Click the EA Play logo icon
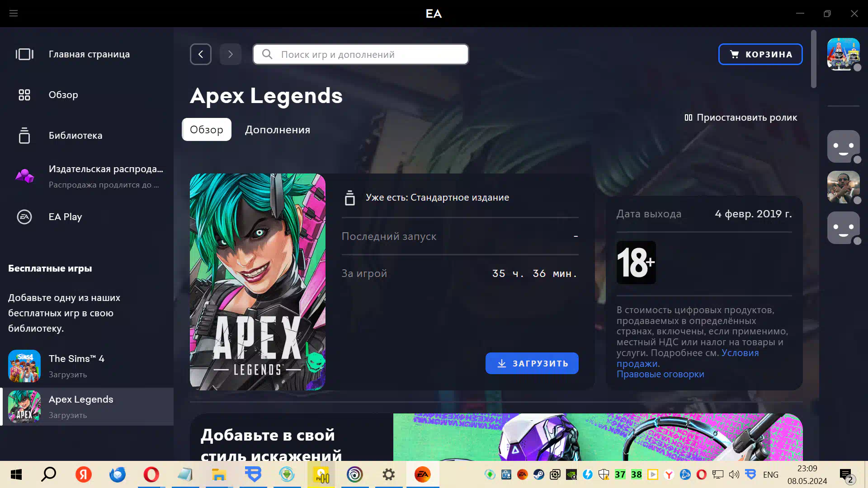 pos(24,217)
